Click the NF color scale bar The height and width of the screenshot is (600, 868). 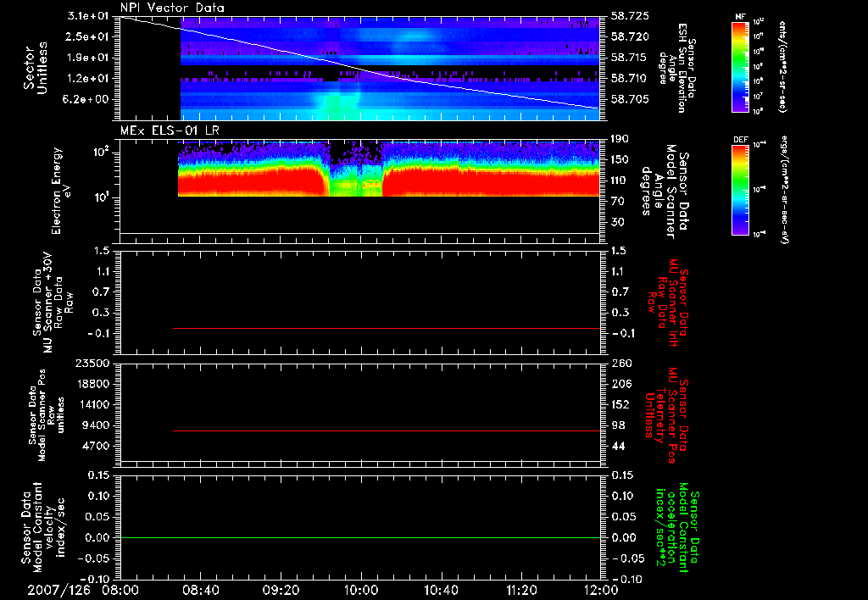pos(741,66)
